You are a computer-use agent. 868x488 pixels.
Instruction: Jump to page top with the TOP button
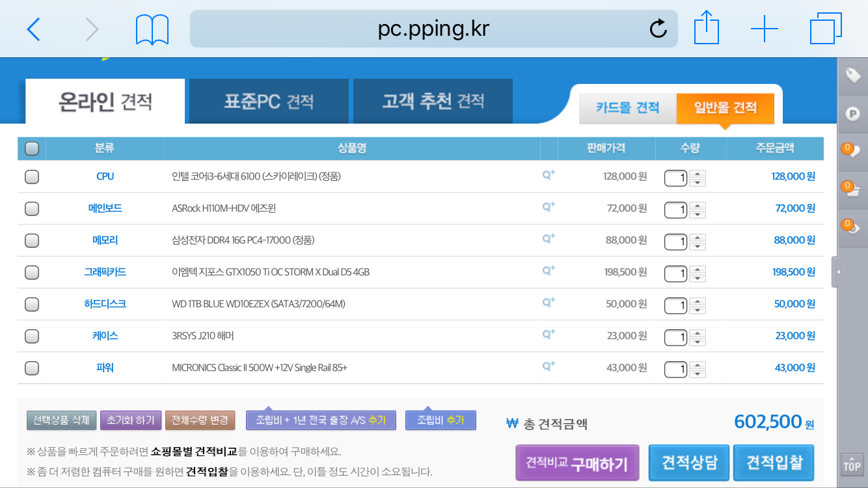852,465
